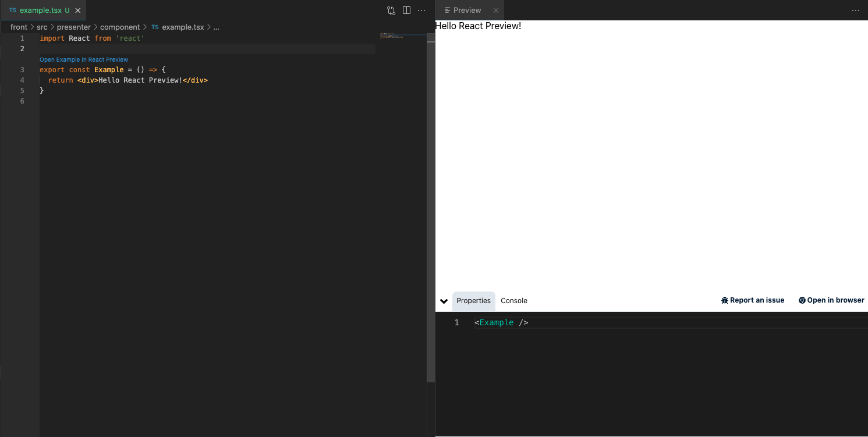868x437 pixels.
Task: Click the Open in browser link
Action: tap(836, 300)
